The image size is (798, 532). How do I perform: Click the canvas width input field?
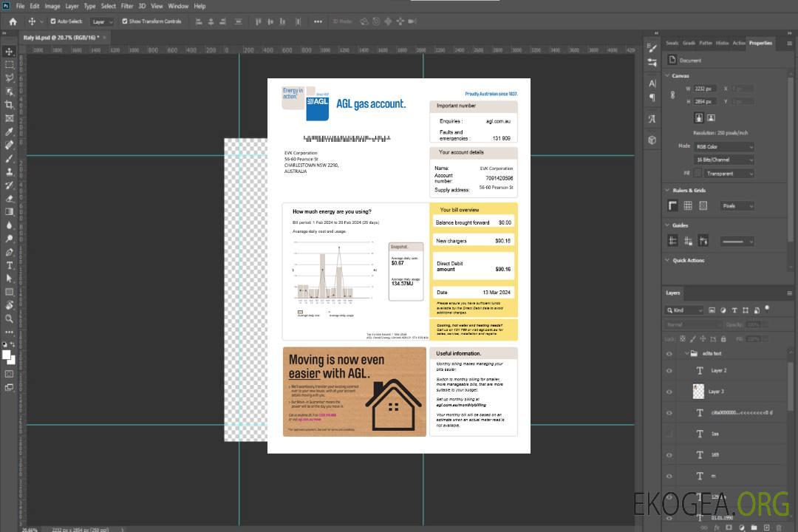pos(704,89)
